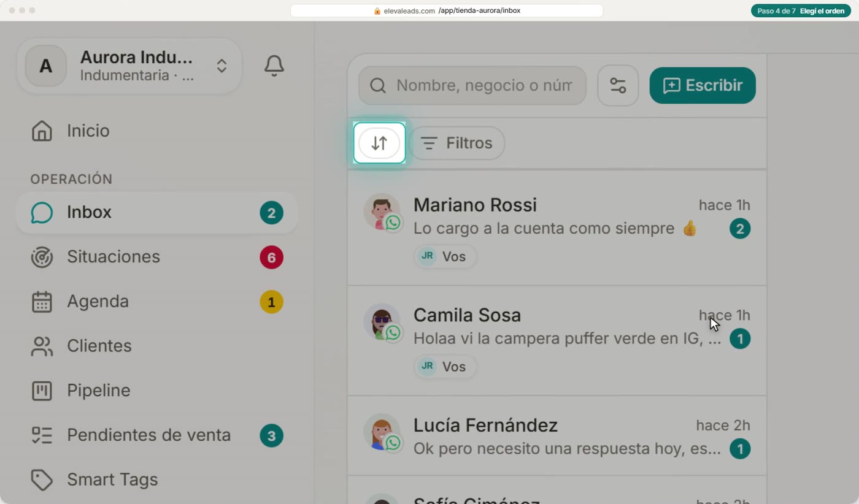Screen dimensions: 859x504
Task: Open the notifications bell
Action: pyautogui.click(x=274, y=66)
